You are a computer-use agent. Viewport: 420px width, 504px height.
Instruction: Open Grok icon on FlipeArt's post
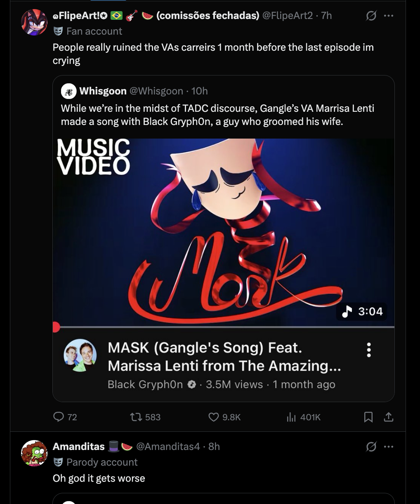tap(371, 16)
